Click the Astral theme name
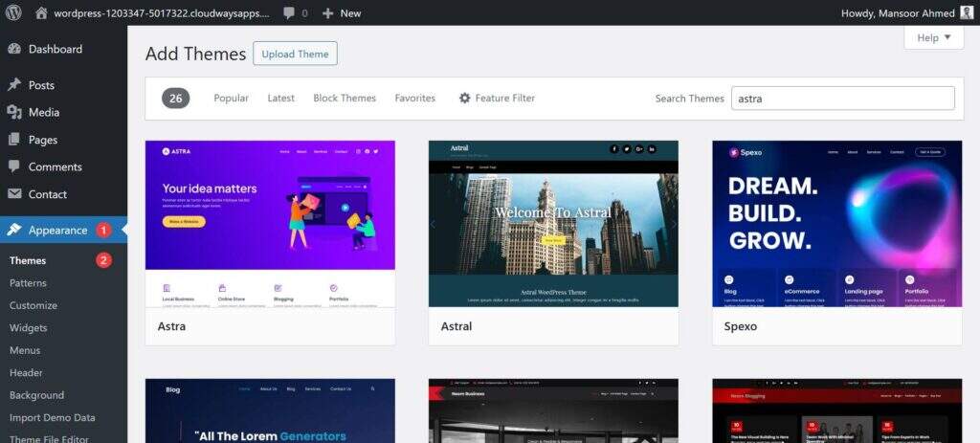 tap(457, 326)
